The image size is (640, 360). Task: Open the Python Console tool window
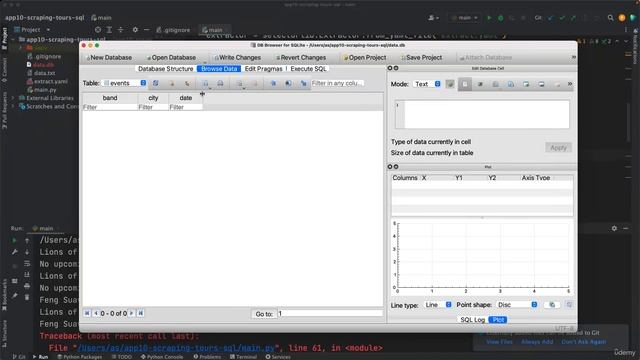[162, 357]
